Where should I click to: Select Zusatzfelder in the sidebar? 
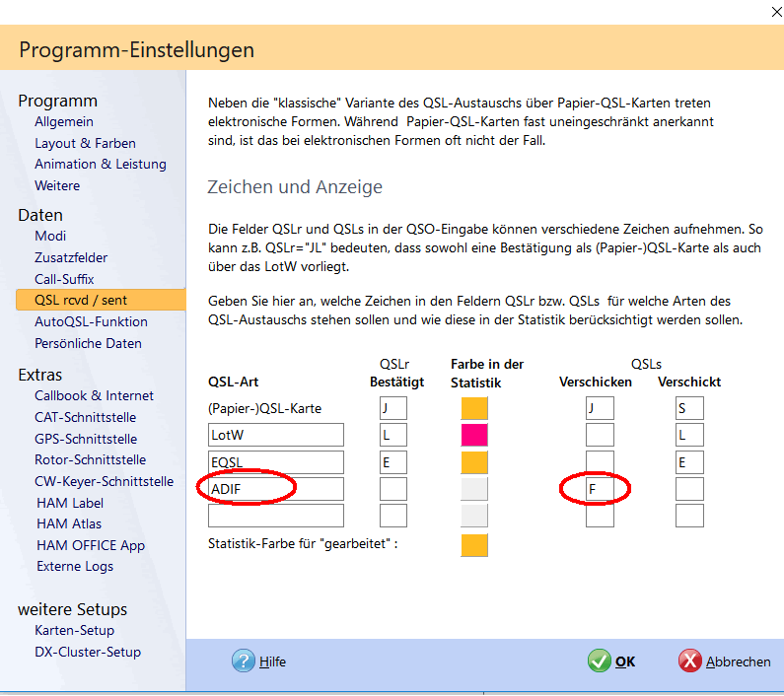tap(71, 257)
